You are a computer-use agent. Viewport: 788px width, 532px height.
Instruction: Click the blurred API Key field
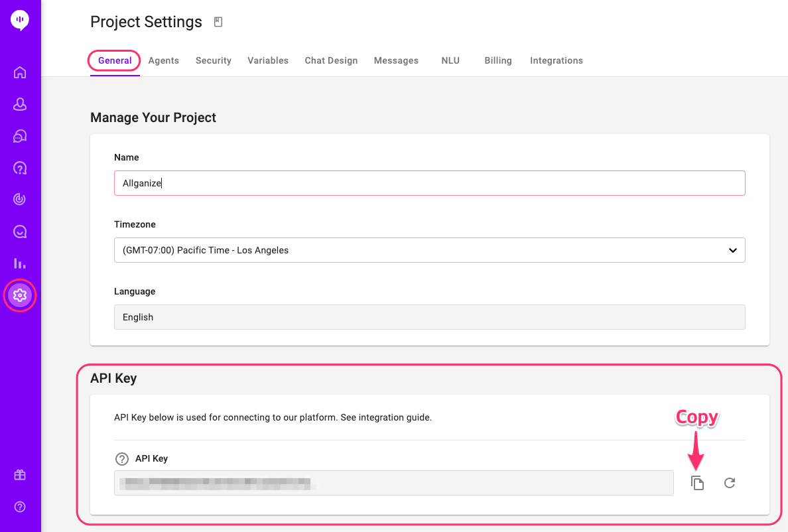(x=393, y=483)
